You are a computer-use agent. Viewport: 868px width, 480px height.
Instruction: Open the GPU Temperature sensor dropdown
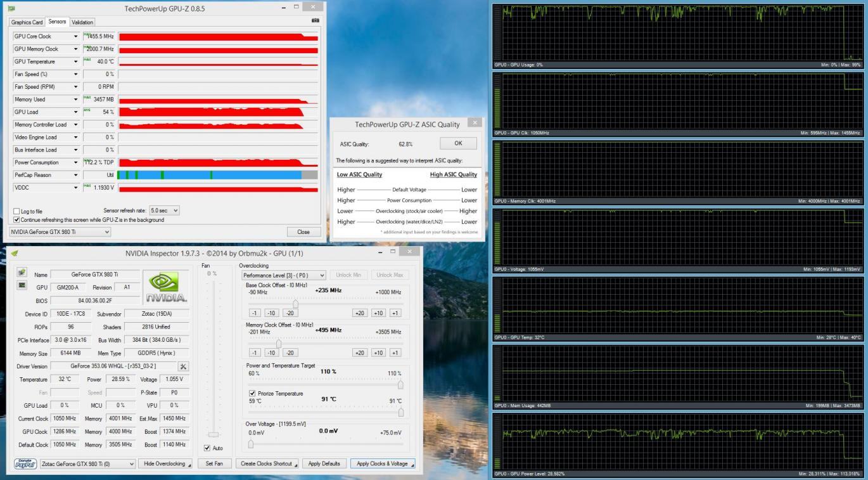point(76,62)
